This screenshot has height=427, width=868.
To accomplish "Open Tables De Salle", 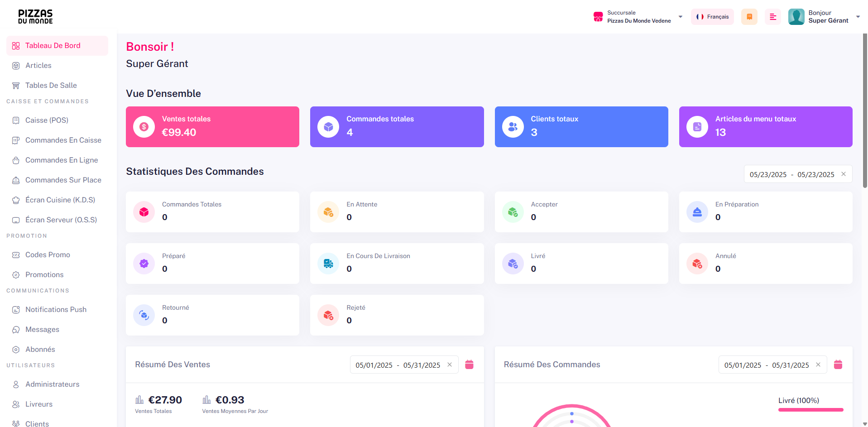I will [57, 86].
